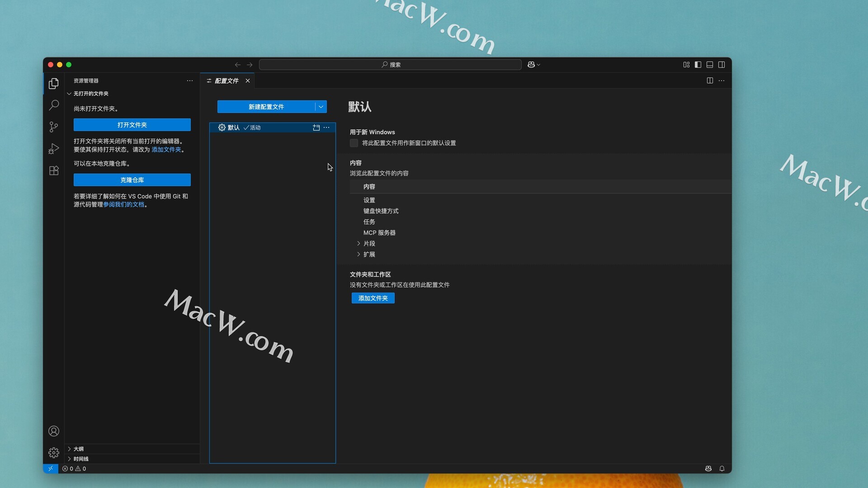Expand the 大纲 section
Screen dimensions: 868x488
[69, 449]
